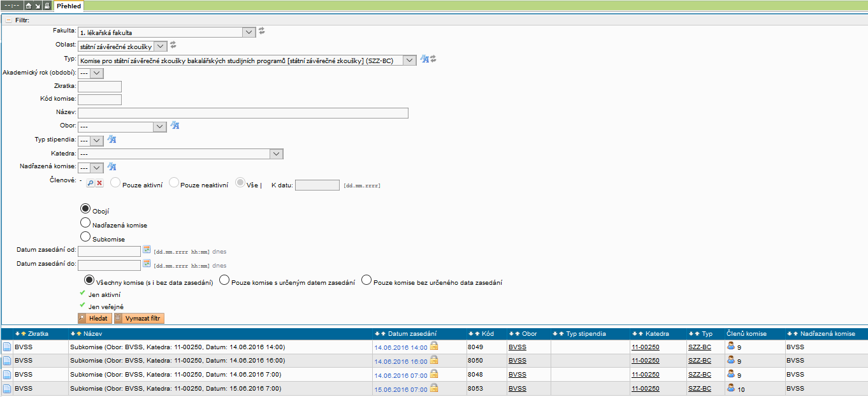Screen dimensions: 868x397
Task: Open calendar picker for Datum zasedání od
Action: [x=147, y=249]
